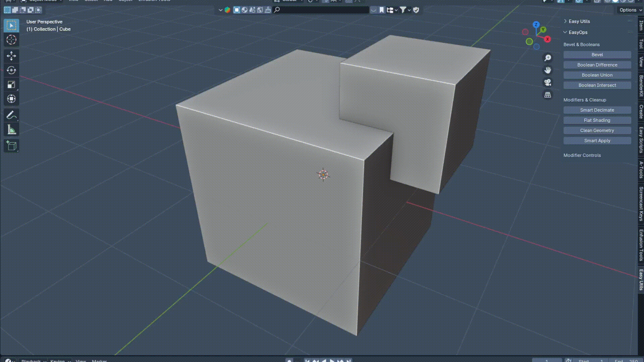Open the dropdown left of the sphere icon
The image size is (644, 362).
220,10
